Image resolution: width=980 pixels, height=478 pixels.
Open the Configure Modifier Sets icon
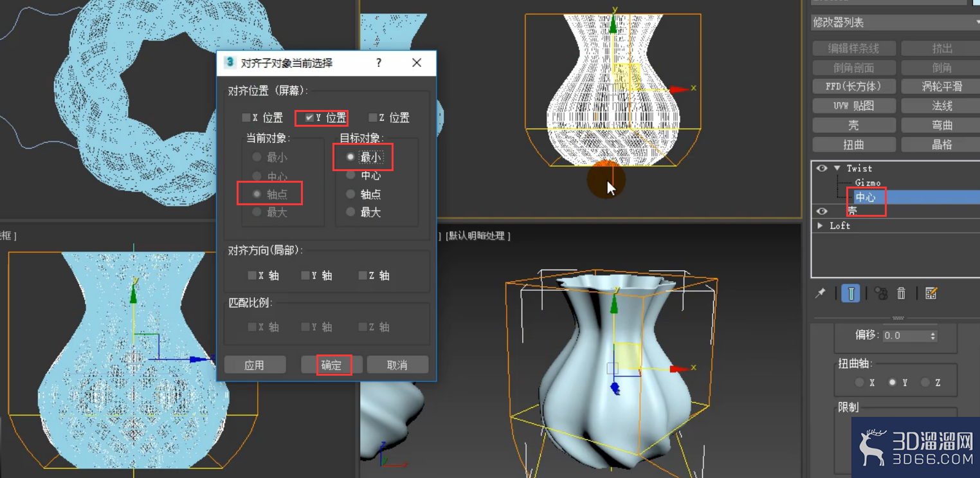coord(930,293)
